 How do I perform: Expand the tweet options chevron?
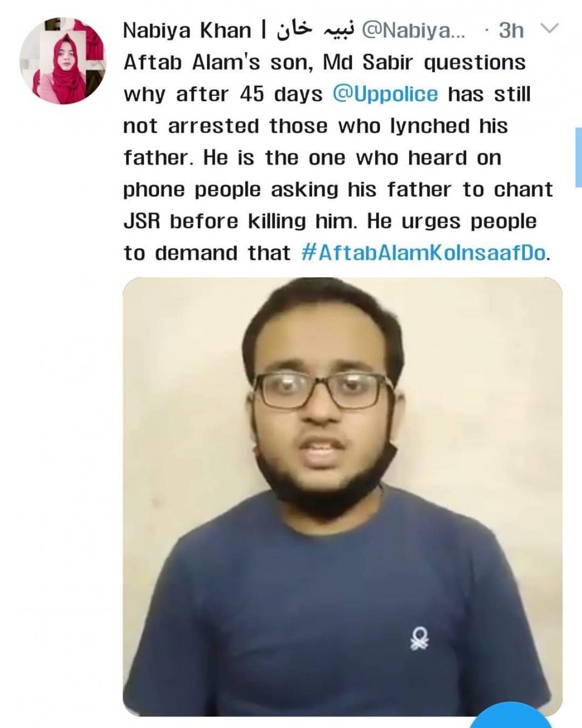(547, 30)
